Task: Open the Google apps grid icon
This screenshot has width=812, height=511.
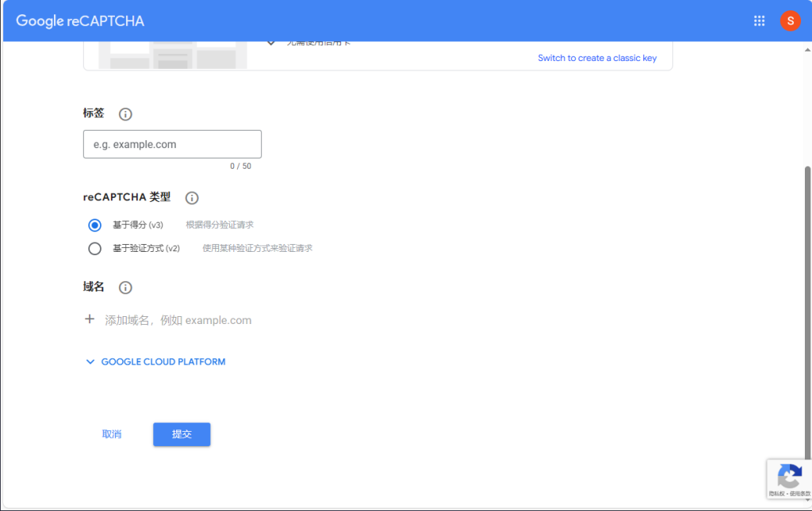Action: (x=759, y=21)
